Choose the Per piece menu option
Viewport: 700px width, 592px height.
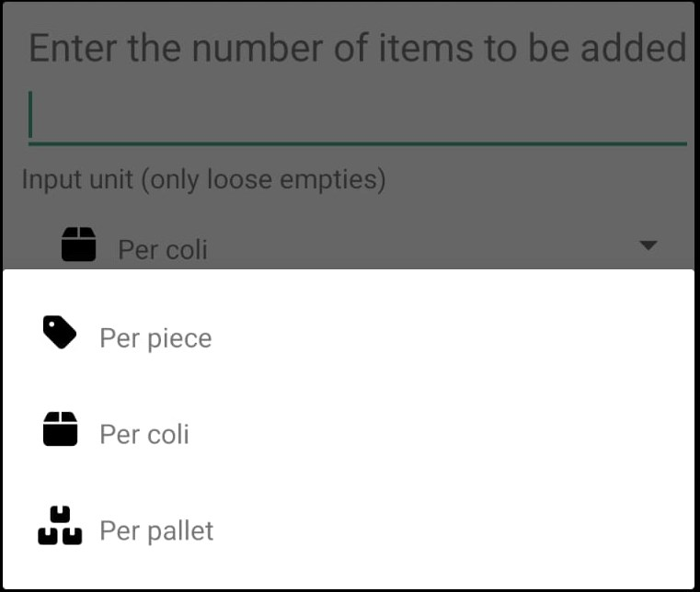[x=349, y=337]
